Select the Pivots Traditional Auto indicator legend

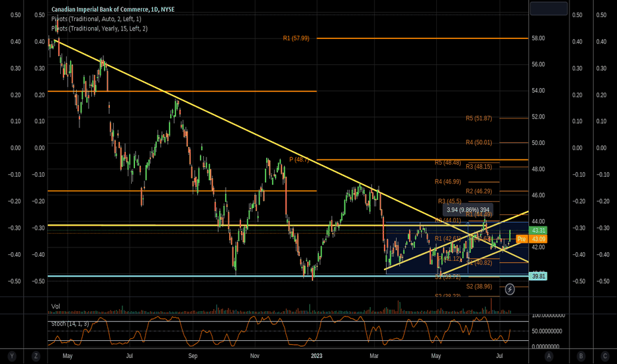tap(96, 19)
